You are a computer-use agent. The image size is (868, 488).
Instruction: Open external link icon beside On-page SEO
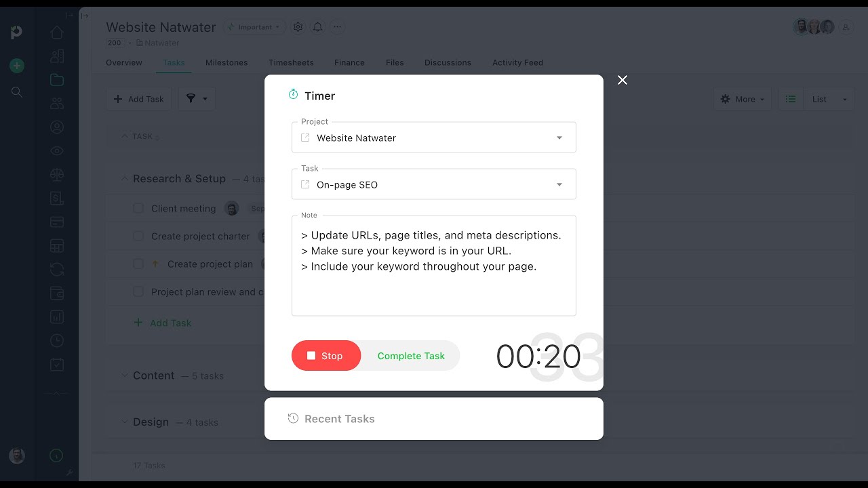305,184
